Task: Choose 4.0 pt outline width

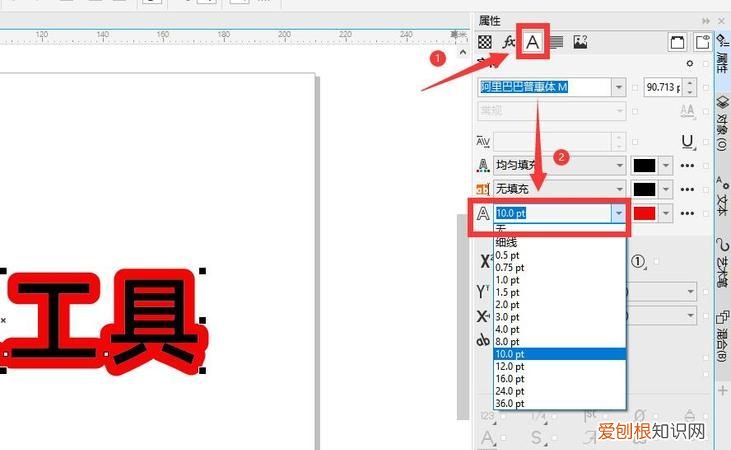Action: [x=559, y=329]
